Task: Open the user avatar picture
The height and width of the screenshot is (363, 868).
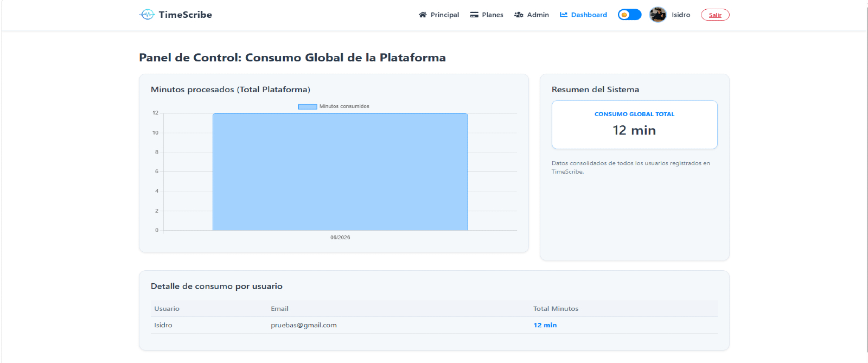Action: pos(658,15)
